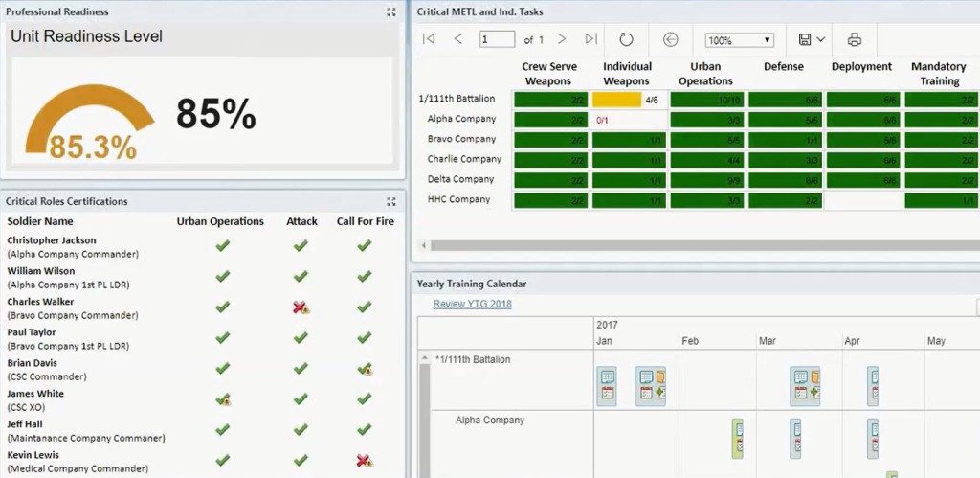Screen dimensions: 980x478
Task: Go to next page of the report
Action: pos(562,39)
